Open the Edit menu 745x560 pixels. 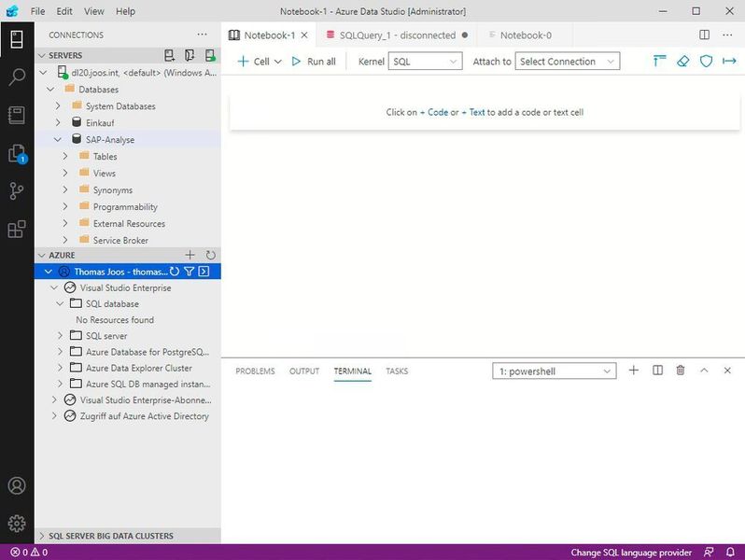[64, 11]
